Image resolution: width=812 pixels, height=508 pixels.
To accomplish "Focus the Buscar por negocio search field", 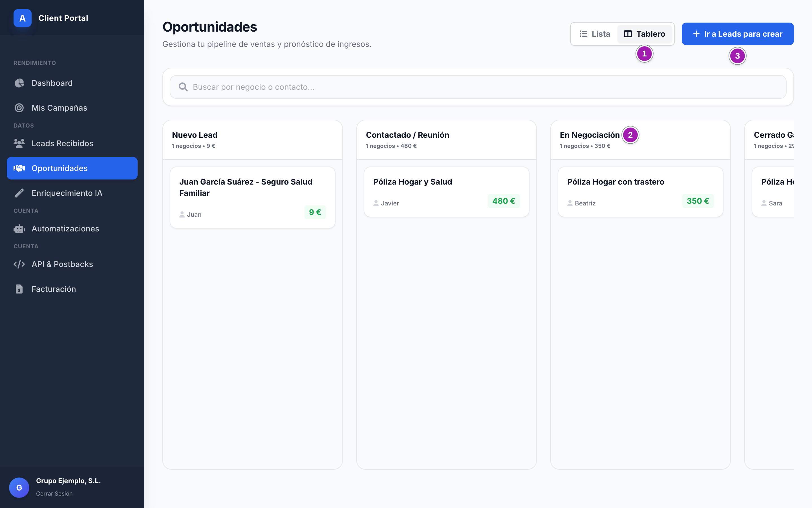I will coord(478,87).
